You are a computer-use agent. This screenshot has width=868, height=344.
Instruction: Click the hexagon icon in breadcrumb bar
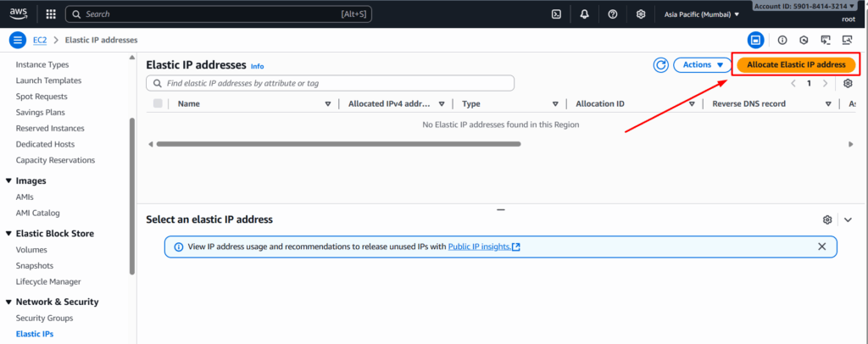click(804, 40)
